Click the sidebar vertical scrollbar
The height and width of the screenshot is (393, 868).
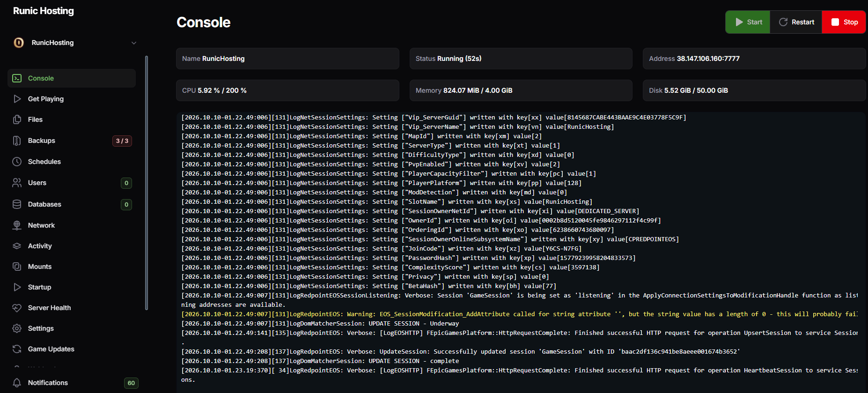(147, 183)
